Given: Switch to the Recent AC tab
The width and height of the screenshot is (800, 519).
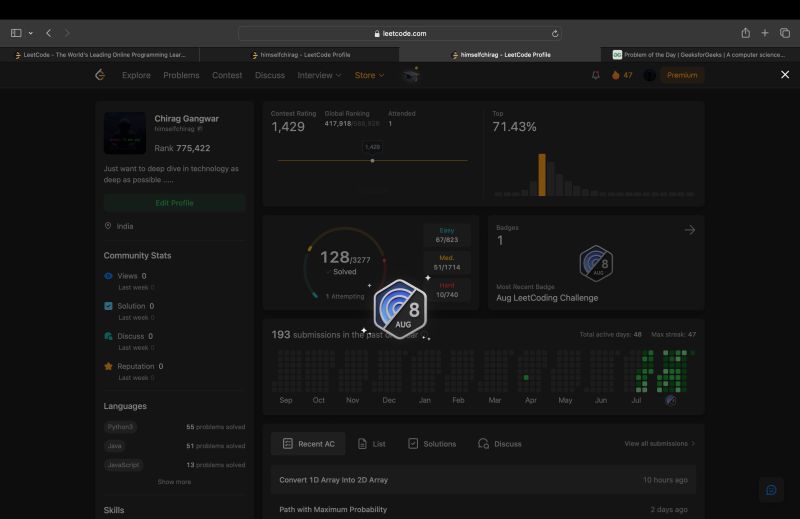Looking at the screenshot, I should point(308,443).
